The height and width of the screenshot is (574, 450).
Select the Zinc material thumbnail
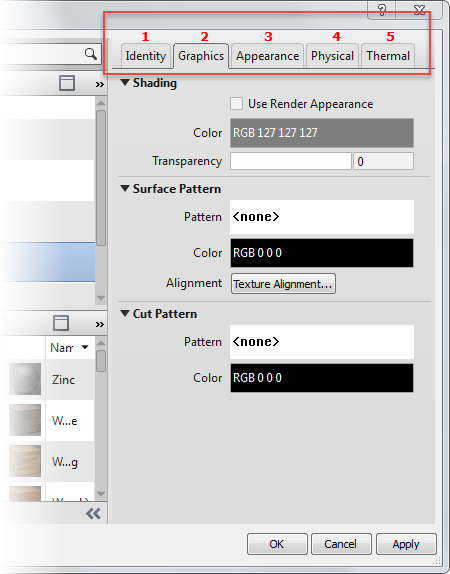tap(25, 379)
